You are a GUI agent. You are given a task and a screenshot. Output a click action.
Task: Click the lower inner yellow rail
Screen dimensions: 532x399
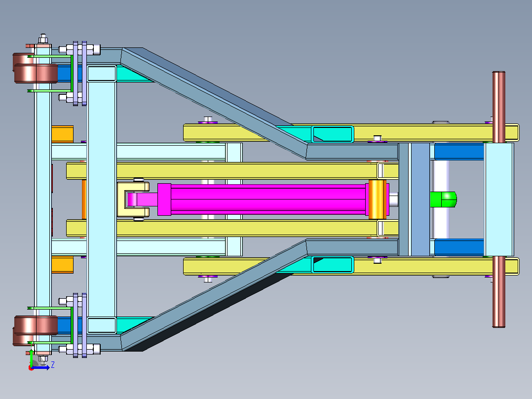click(x=232, y=228)
